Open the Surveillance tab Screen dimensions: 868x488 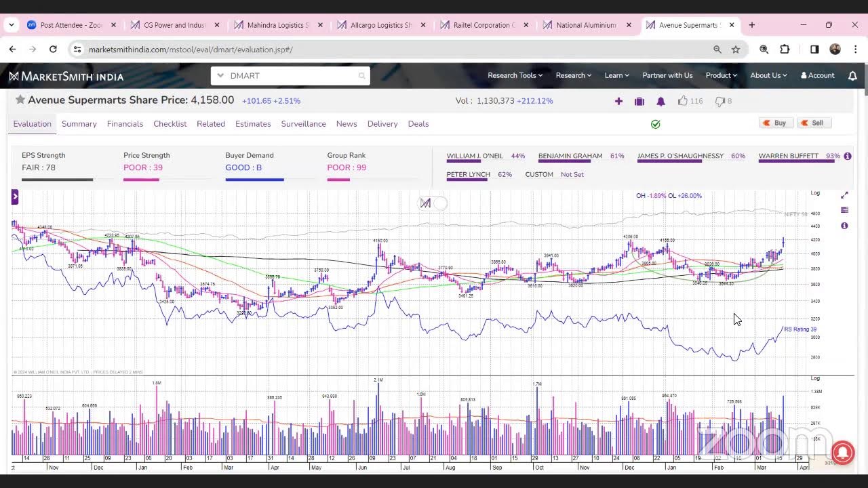(x=304, y=124)
